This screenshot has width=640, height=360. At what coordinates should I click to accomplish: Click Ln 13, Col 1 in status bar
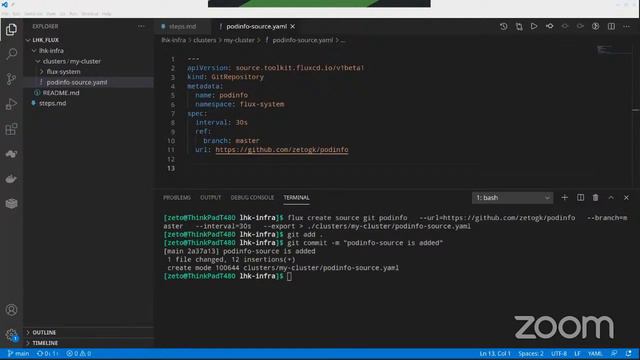click(x=495, y=353)
